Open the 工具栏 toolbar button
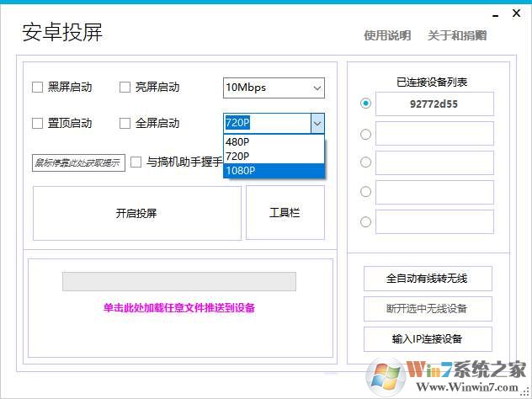 (x=285, y=213)
